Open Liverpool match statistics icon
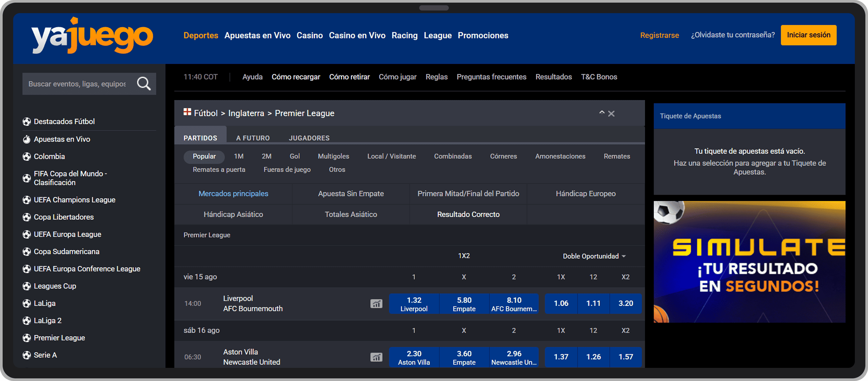The height and width of the screenshot is (381, 868). tap(376, 303)
